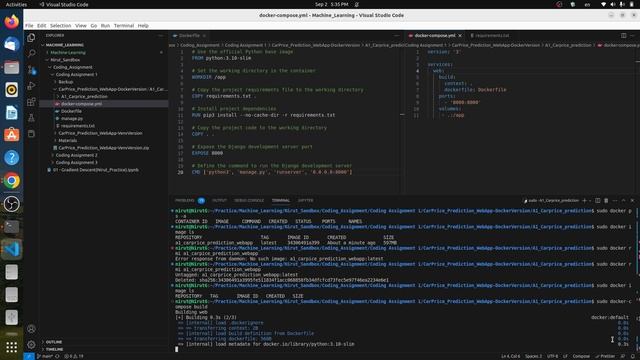Viewport: 640px width, 360px height.
Task: Close the terminal panel
Action: pyautogui.click(x=632, y=200)
